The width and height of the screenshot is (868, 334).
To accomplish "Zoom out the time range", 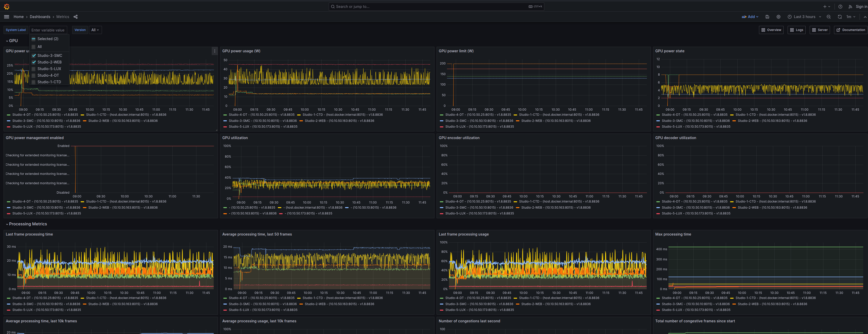I will pos(828,17).
